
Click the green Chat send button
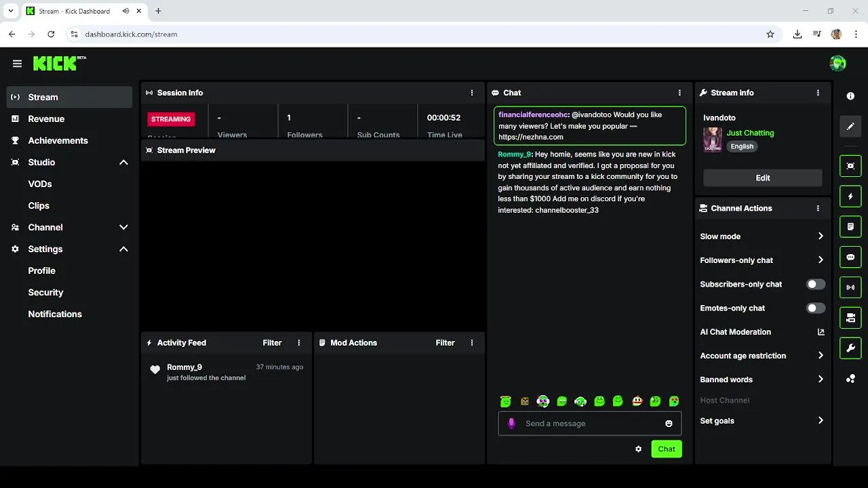[x=667, y=449]
